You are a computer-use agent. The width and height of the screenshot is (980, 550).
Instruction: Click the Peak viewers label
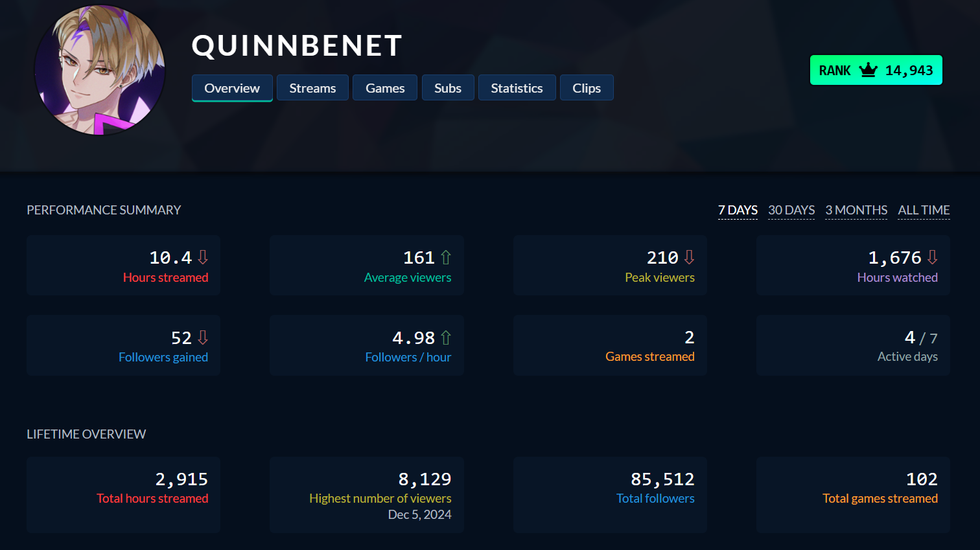(660, 277)
